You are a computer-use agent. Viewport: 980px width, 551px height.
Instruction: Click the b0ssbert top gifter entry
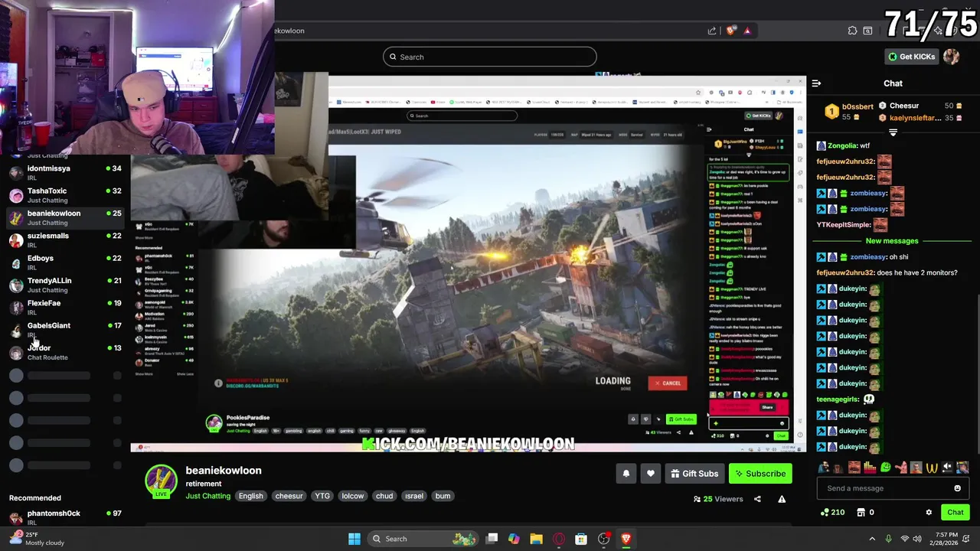(x=849, y=112)
